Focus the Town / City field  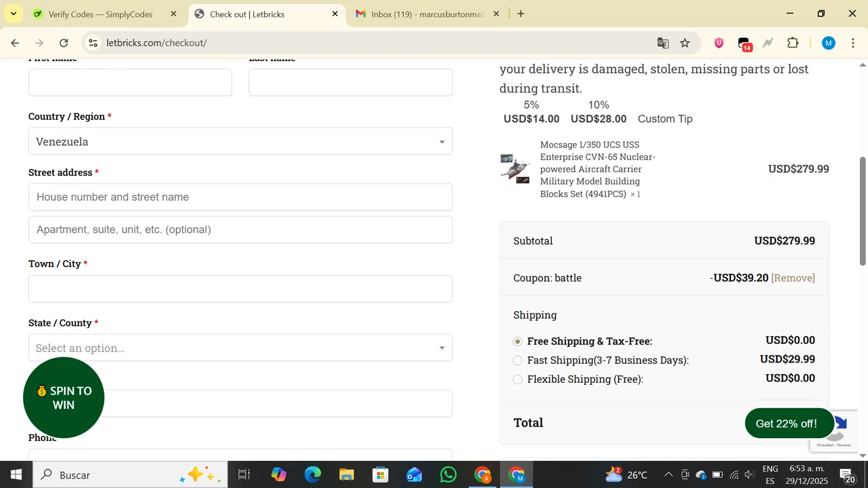pos(240,289)
